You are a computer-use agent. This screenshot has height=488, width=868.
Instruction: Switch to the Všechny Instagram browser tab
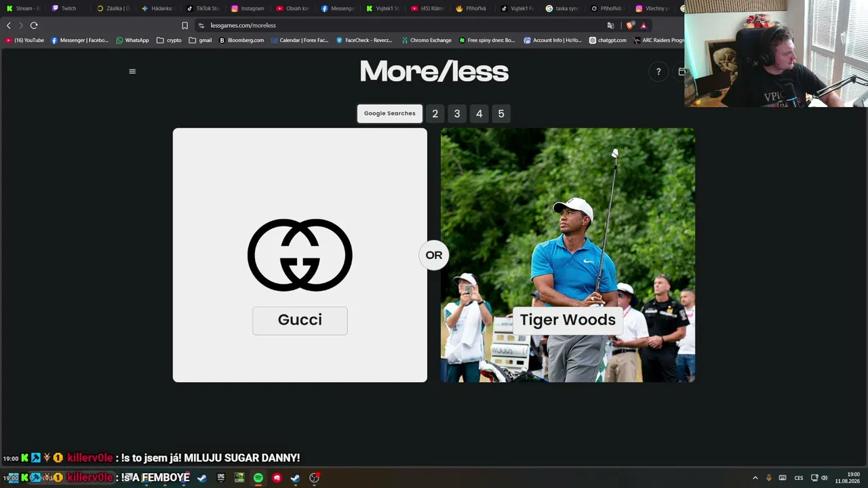[x=653, y=9]
